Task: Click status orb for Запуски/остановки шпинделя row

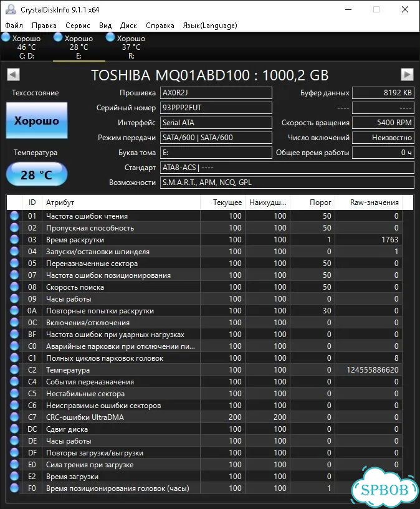Action: pyautogui.click(x=14, y=251)
